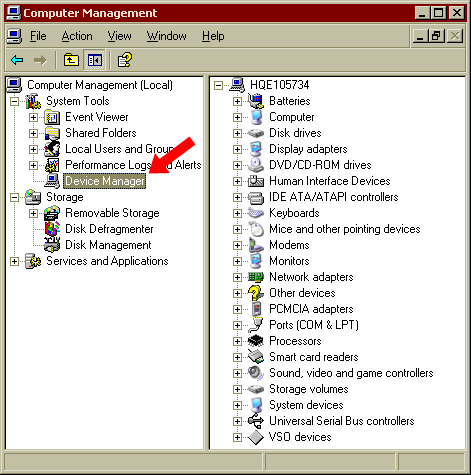Click the Keyboards icon

tap(256, 213)
